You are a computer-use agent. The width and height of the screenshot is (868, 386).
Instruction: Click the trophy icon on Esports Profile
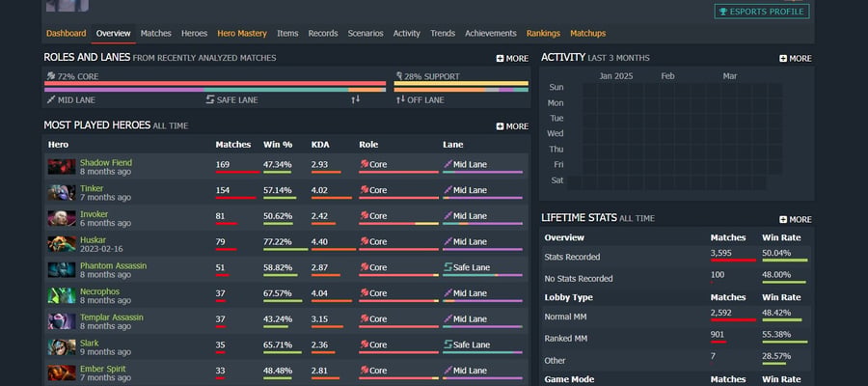point(722,12)
